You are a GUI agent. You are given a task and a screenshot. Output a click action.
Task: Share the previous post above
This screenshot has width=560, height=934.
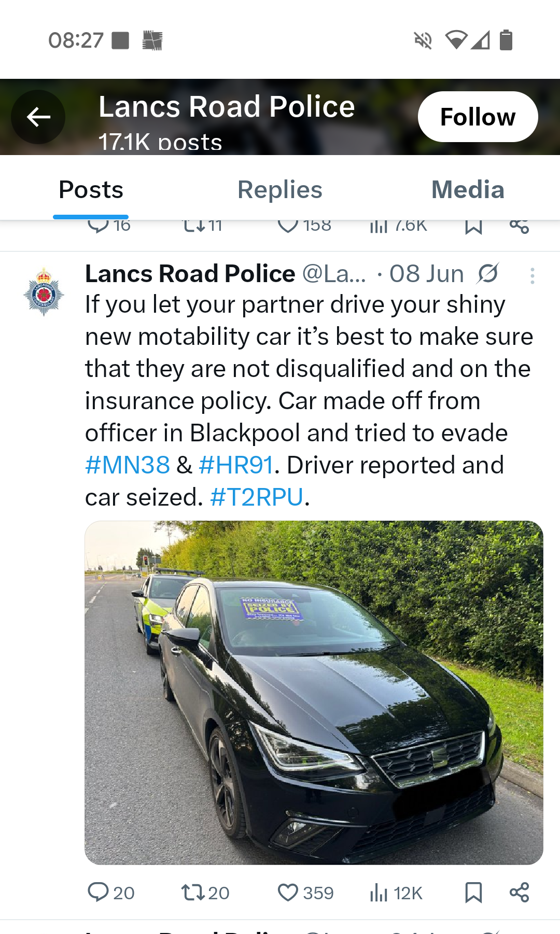(519, 226)
